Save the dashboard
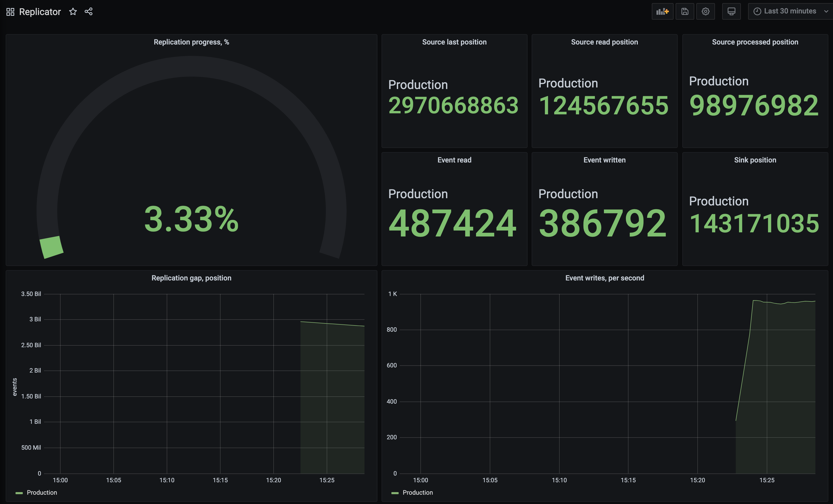833x504 pixels. (x=685, y=11)
